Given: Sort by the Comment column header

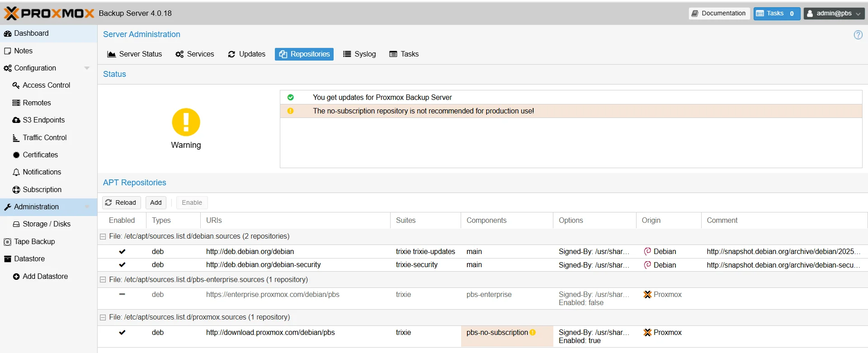Looking at the screenshot, I should coord(784,221).
